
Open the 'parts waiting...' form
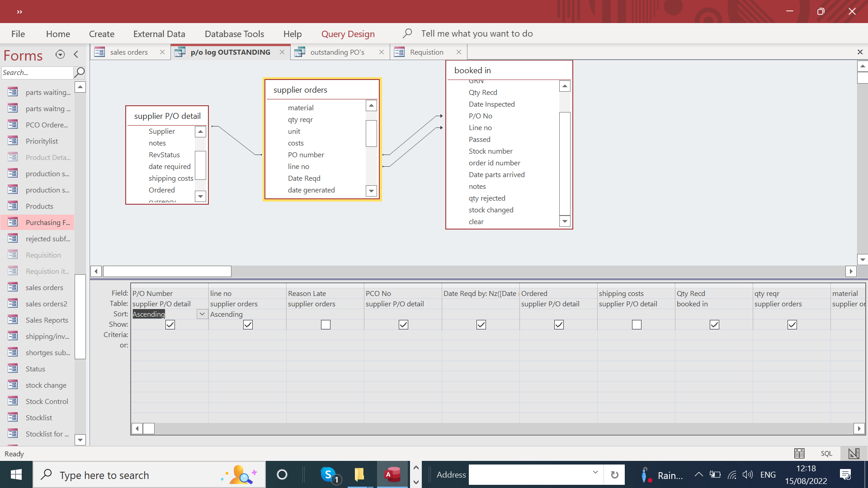pos(48,92)
